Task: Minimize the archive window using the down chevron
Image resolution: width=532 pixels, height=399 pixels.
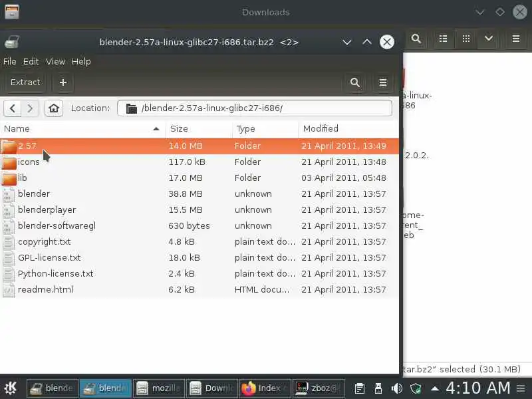Action: click(x=346, y=42)
